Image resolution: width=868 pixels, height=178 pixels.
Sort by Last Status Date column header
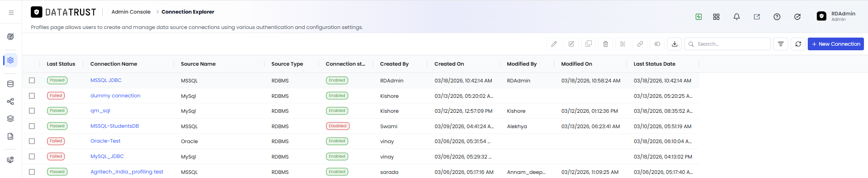point(654,64)
